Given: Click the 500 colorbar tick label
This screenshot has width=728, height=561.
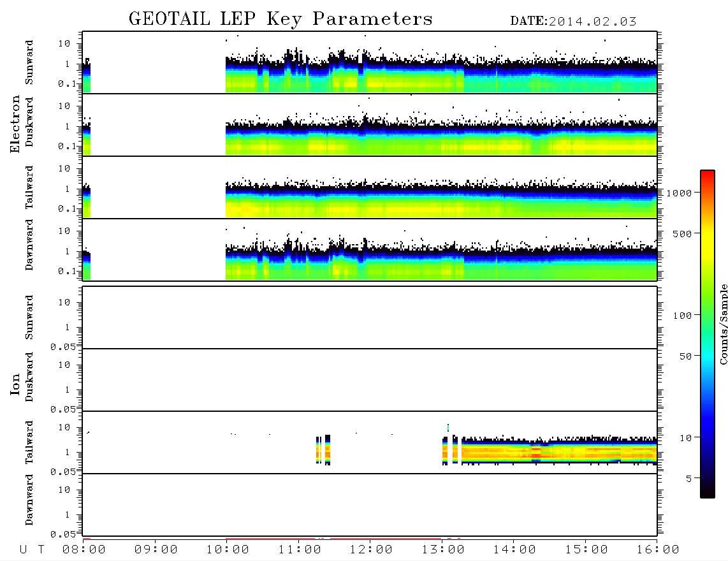Looking at the screenshot, I should (683, 234).
